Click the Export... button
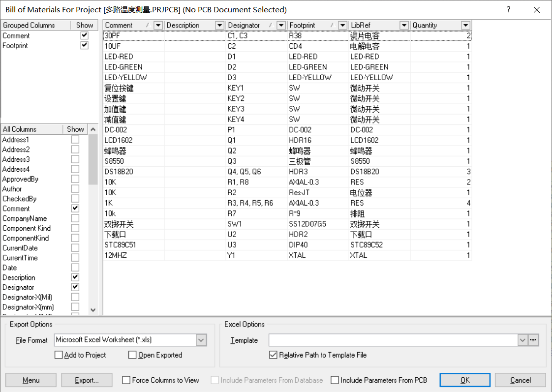 [87, 380]
